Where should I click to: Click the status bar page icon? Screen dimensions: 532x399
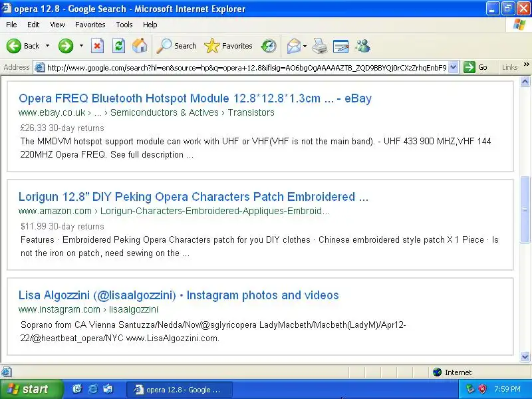[x=7, y=372]
